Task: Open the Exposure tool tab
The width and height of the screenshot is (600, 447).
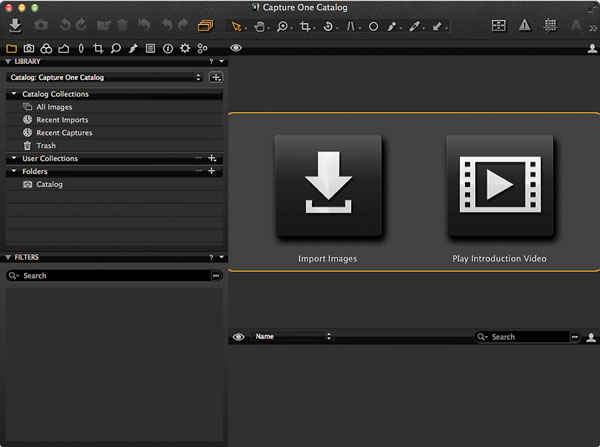Action: pos(64,49)
